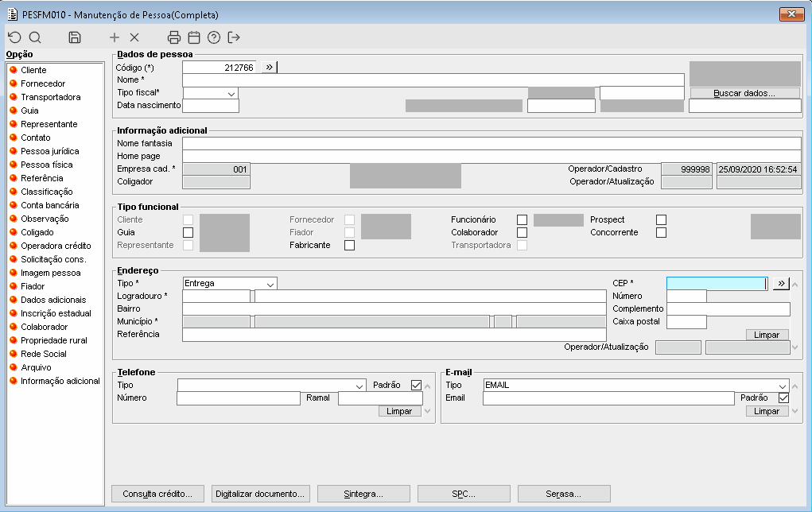Click the Consulta crédito... button
The image size is (812, 512).
click(157, 494)
